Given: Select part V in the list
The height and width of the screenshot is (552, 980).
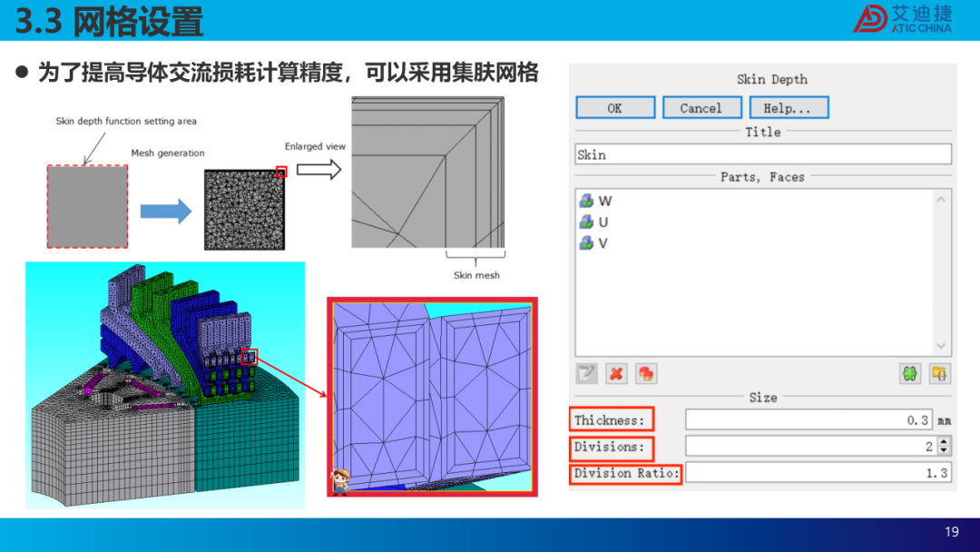Looking at the screenshot, I should (603, 243).
